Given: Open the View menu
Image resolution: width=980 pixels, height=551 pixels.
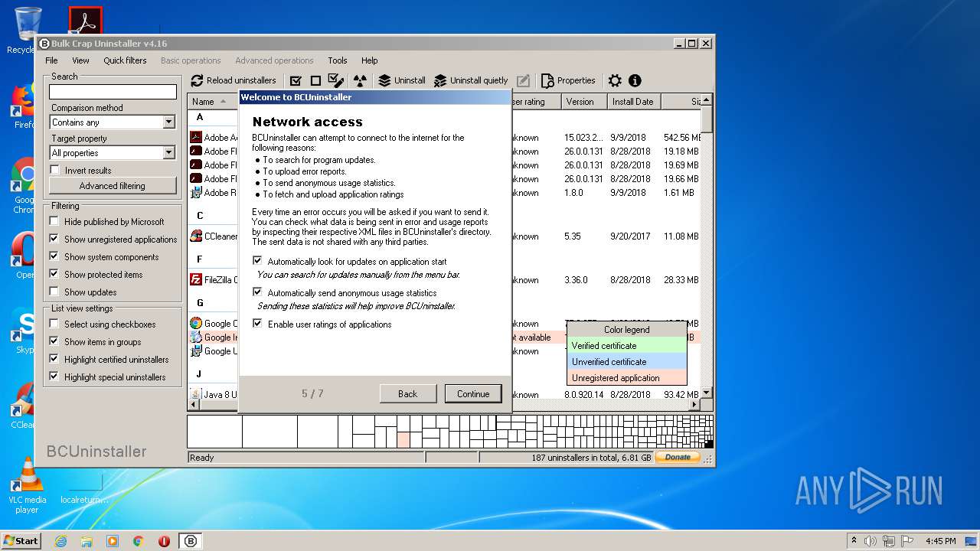Looking at the screenshot, I should pos(80,60).
